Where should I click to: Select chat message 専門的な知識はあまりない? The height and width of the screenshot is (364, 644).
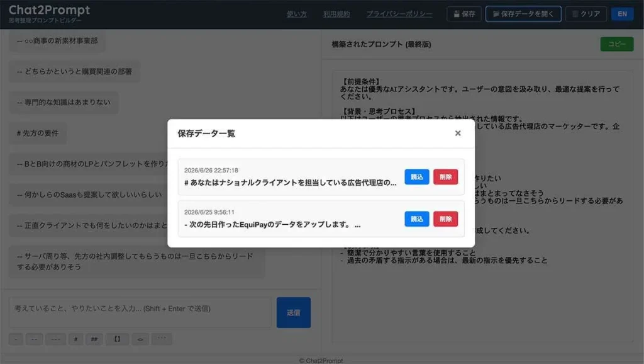(64, 102)
